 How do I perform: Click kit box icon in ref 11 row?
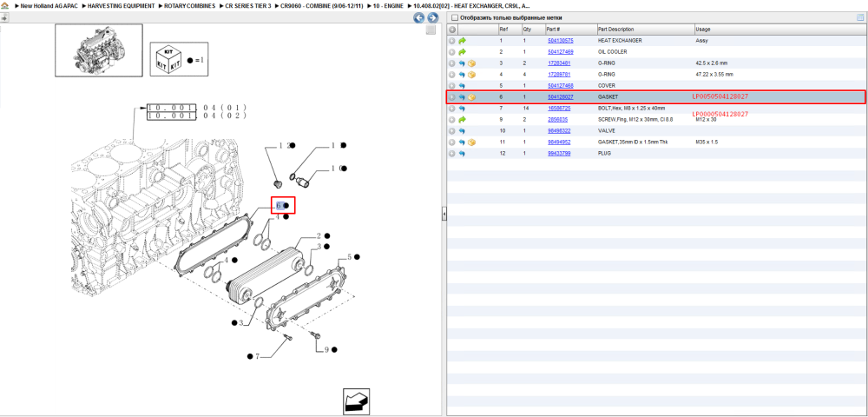click(471, 142)
